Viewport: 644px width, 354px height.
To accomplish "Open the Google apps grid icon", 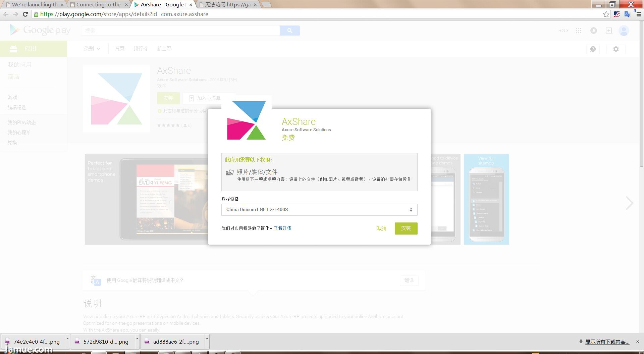I will click(x=579, y=31).
